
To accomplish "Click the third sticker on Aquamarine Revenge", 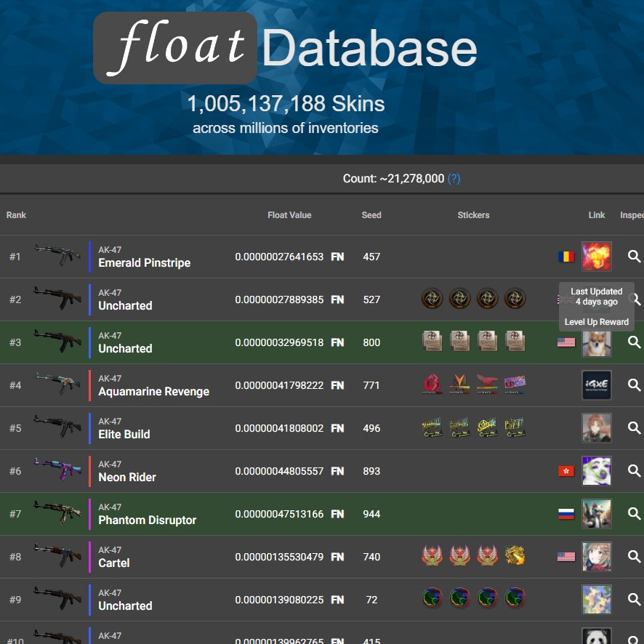I will 487,384.
